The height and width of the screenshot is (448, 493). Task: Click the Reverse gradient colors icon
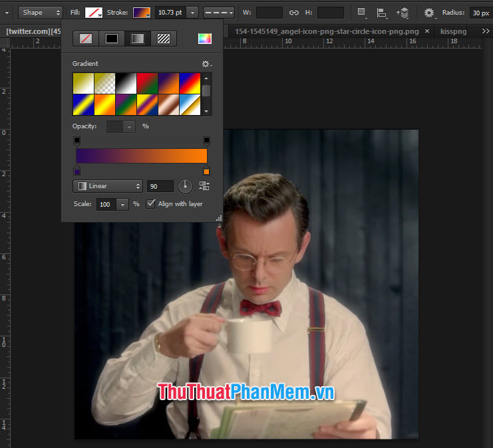(x=204, y=186)
